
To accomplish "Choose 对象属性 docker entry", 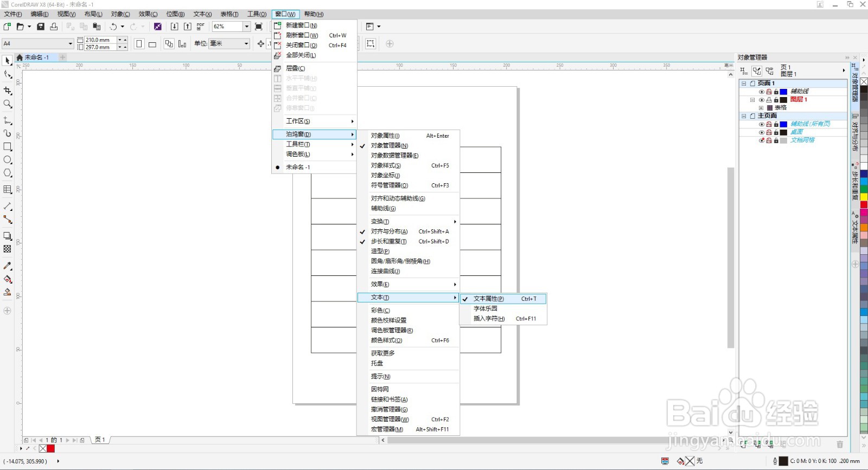I will click(x=408, y=136).
